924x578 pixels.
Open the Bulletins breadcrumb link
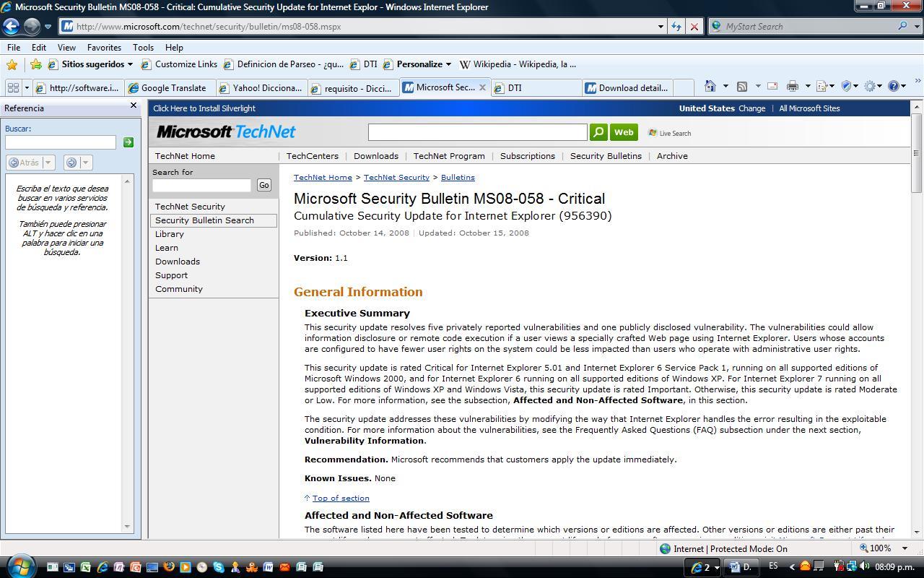pos(458,177)
